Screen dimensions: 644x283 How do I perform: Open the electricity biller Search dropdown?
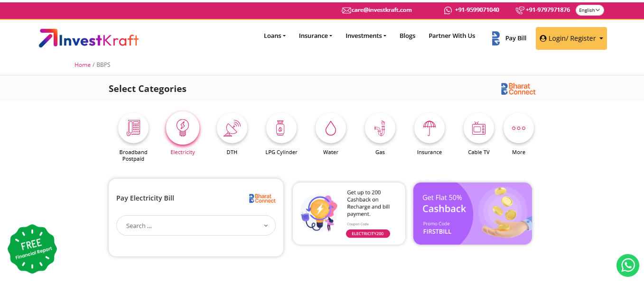(196, 226)
